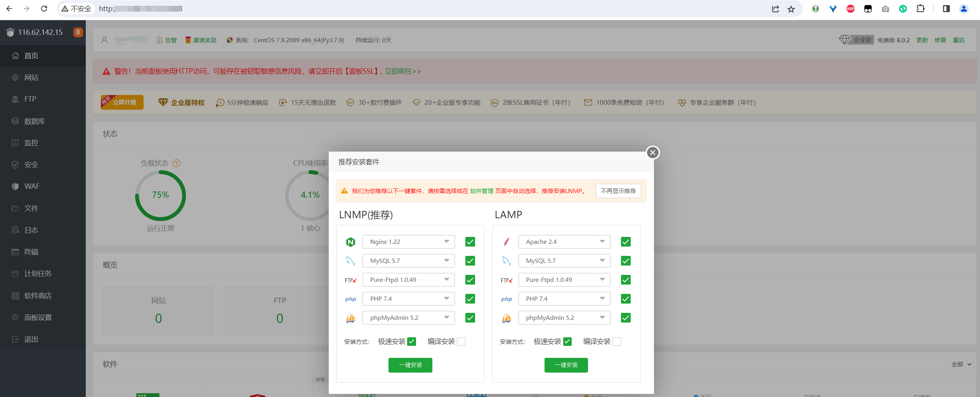
Task: Enable 编译安装 checkbox under LNMP
Action: click(461, 342)
